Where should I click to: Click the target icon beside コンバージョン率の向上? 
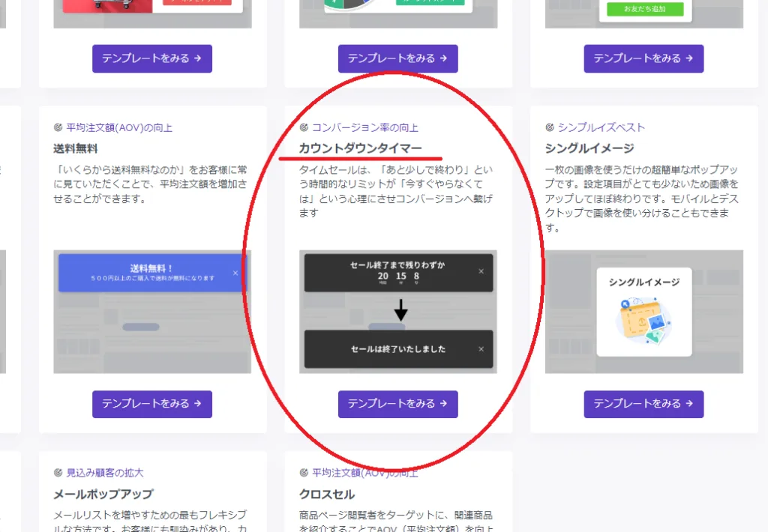(304, 127)
